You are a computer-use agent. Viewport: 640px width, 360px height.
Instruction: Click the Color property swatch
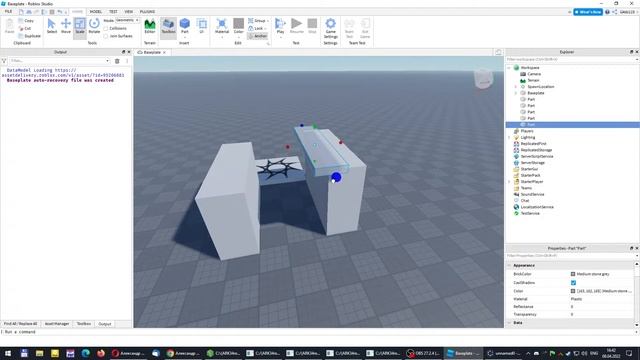coord(573,291)
